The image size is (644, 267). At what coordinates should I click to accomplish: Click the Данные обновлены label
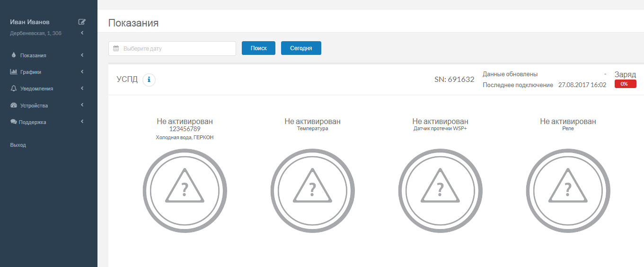510,74
